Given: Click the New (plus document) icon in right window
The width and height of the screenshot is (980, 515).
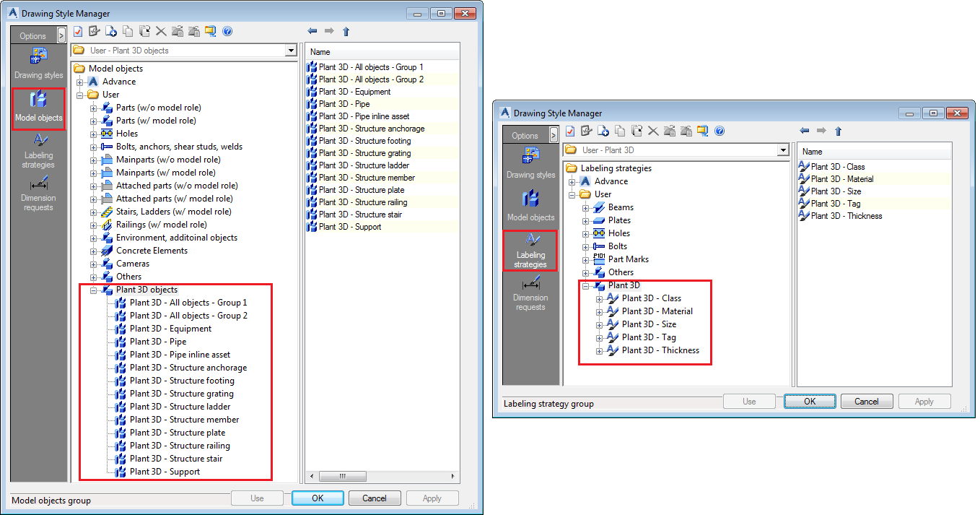Looking at the screenshot, I should [603, 131].
